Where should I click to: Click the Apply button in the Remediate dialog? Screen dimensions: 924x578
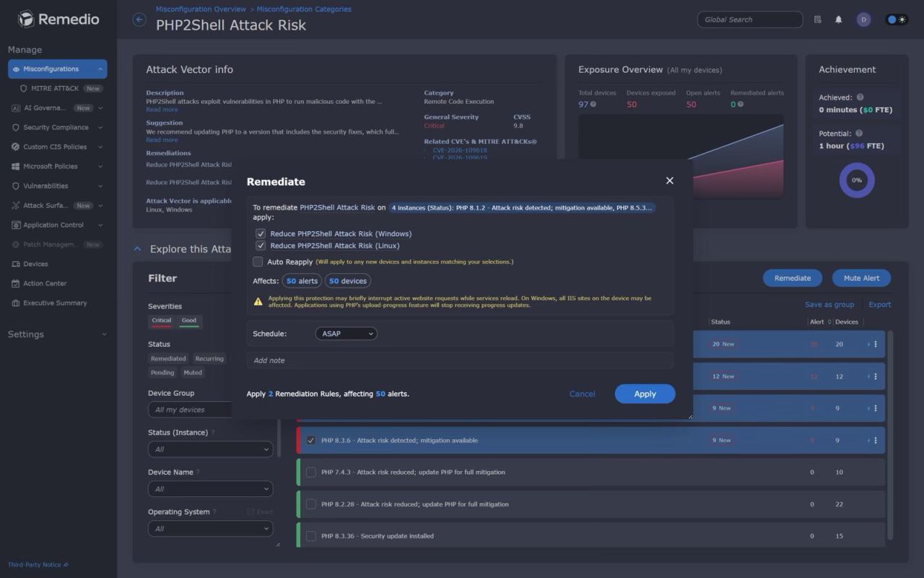(645, 394)
